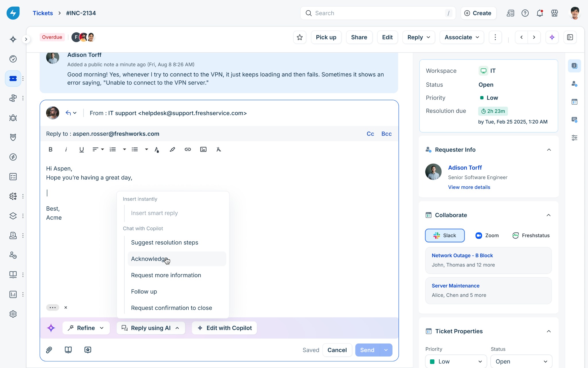
Task: Open the Reply dropdown in ticket header
Action: point(419,37)
